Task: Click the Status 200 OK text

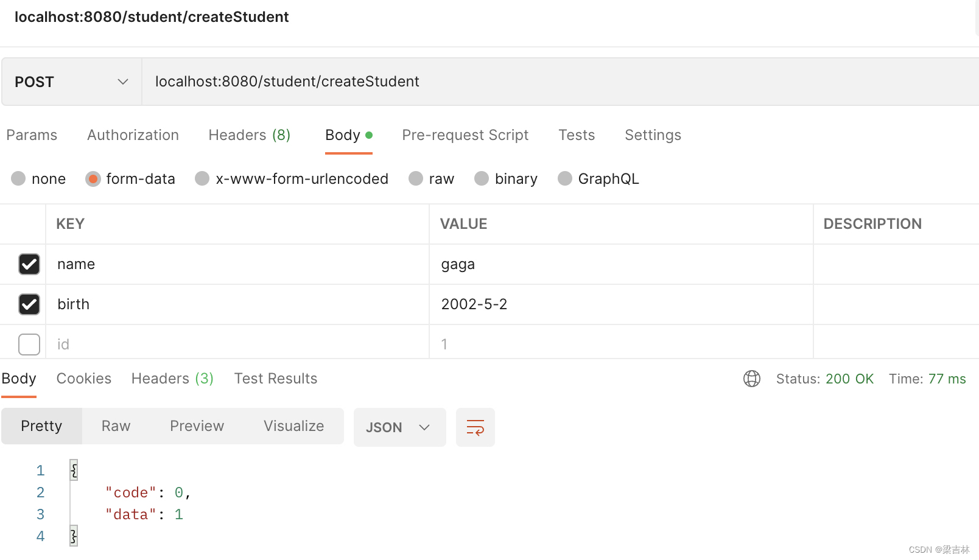Action: [825, 379]
